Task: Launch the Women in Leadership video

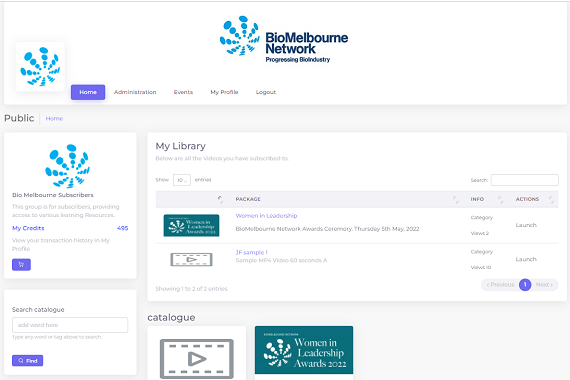Action: pyautogui.click(x=526, y=225)
